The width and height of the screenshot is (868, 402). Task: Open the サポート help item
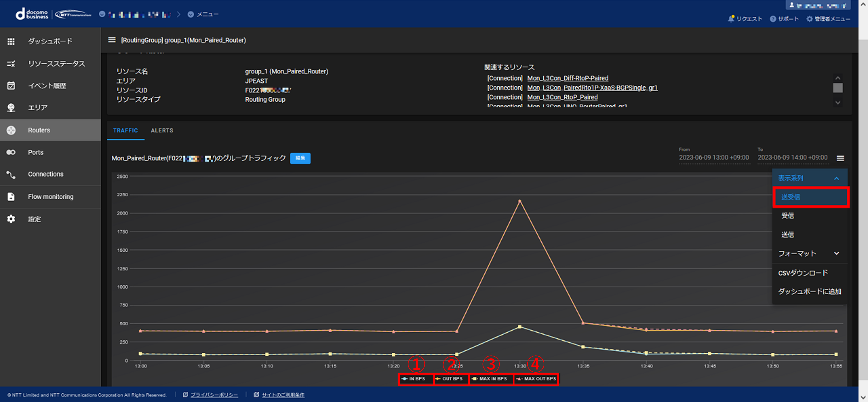point(784,19)
